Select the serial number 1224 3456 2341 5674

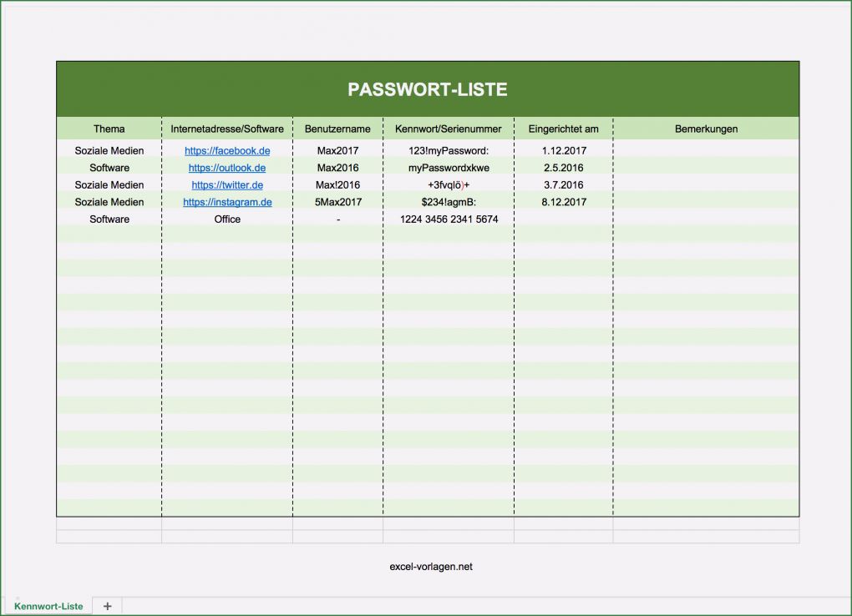[447, 219]
